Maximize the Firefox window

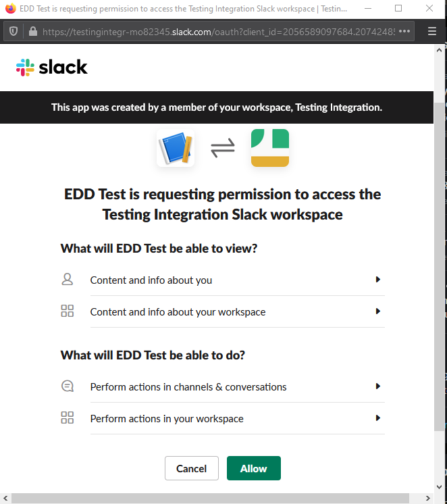(x=398, y=8)
